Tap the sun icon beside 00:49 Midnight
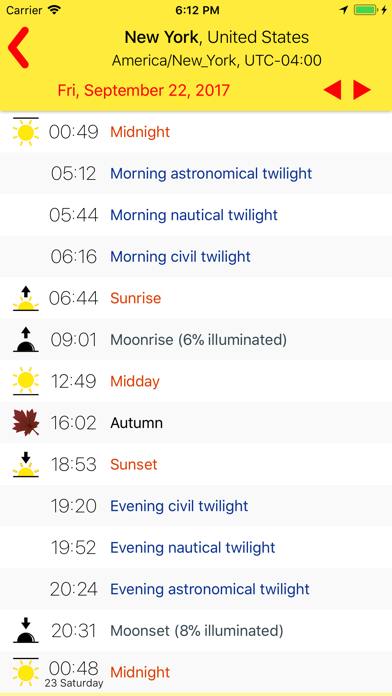The width and height of the screenshot is (392, 696). click(x=26, y=131)
